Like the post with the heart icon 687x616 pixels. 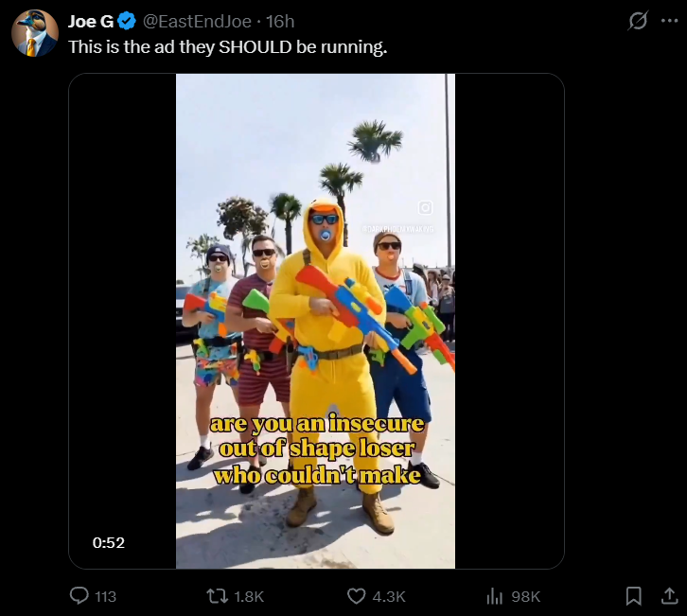(356, 596)
